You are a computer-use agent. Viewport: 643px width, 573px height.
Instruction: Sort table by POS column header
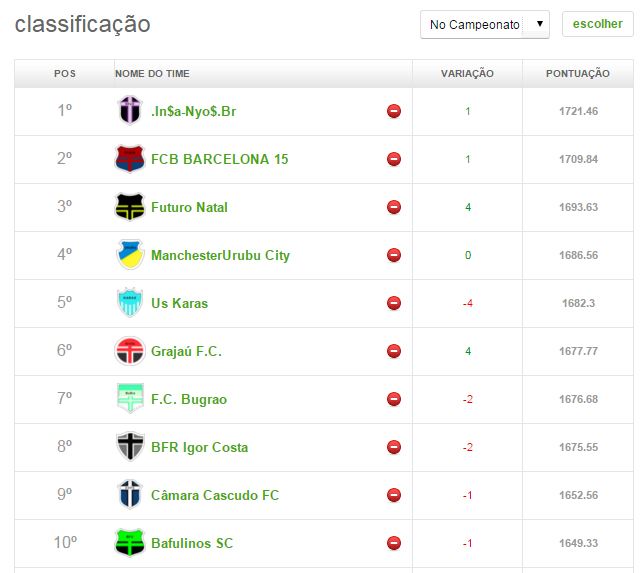pos(65,74)
